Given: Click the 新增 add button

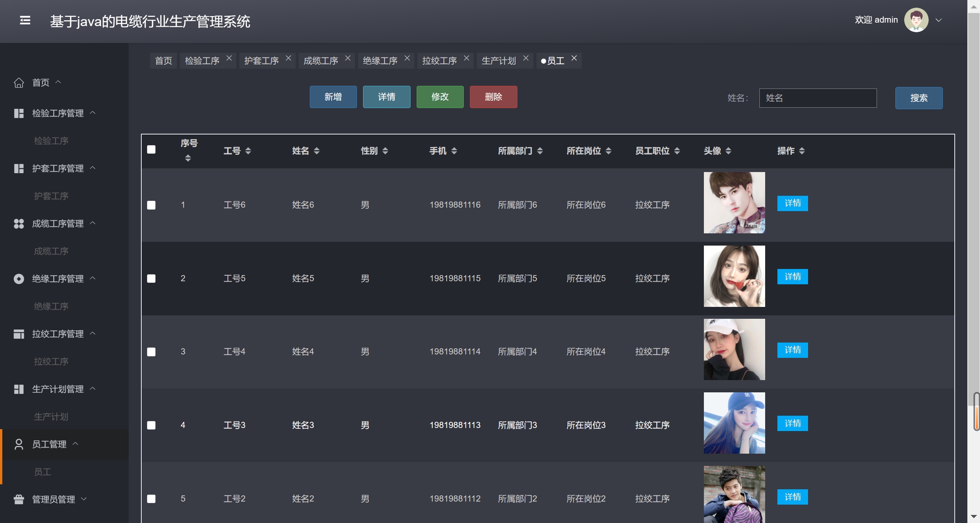Looking at the screenshot, I should [x=333, y=97].
